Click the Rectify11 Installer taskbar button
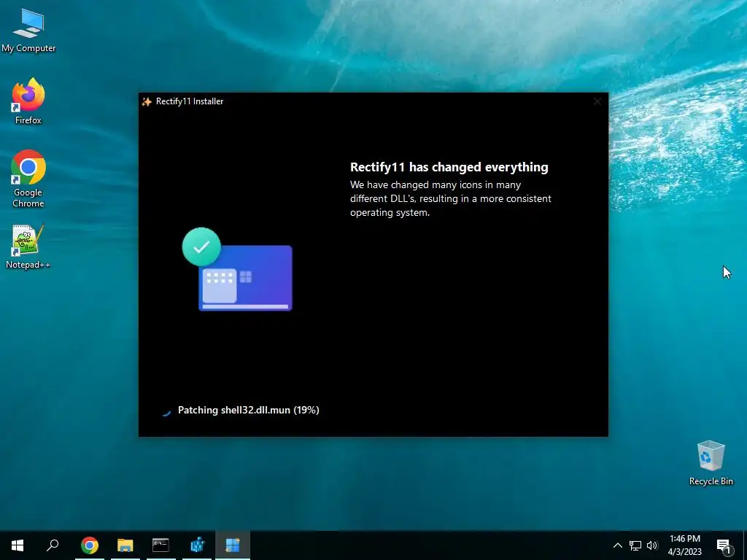The height and width of the screenshot is (560, 747). pos(233,545)
